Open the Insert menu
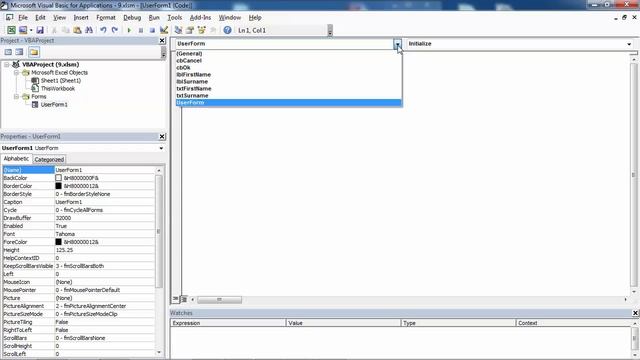Viewport: 640px width, 360px height. (81, 18)
